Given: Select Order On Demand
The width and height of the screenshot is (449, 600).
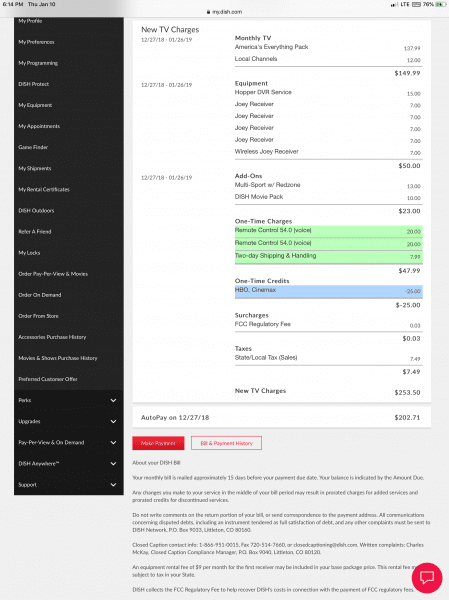Looking at the screenshot, I should click(40, 295).
